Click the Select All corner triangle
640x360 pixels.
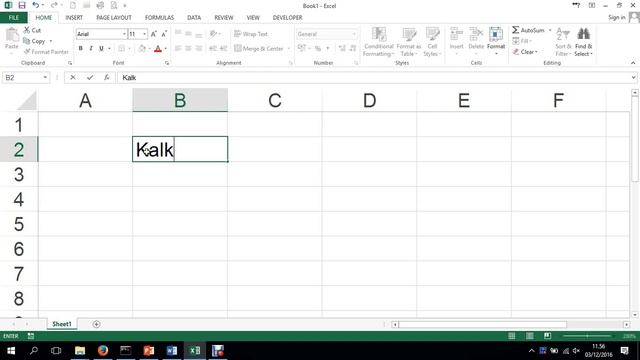[27, 101]
